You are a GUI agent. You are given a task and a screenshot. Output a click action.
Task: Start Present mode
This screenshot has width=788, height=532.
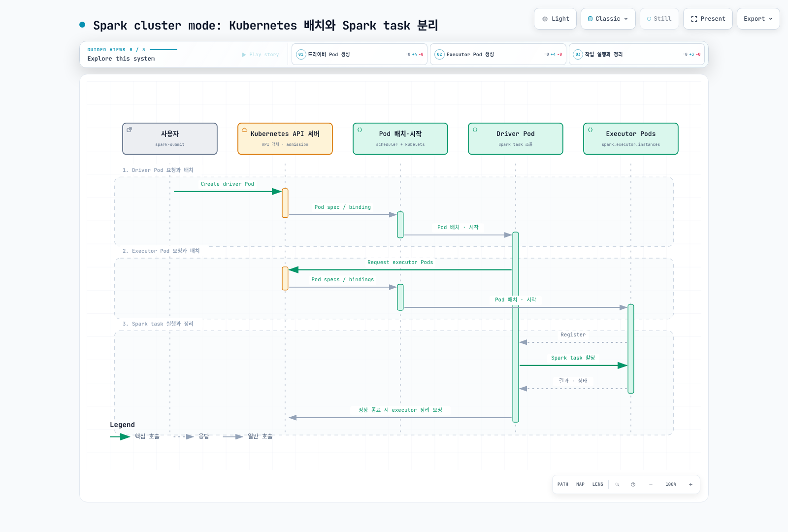click(708, 19)
